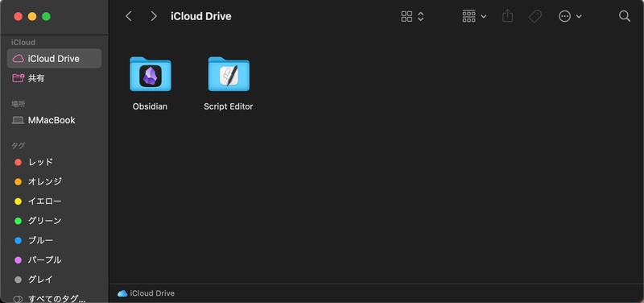Viewport: 644px width, 303px height.
Task: Filter by the グリーン green tag
Action: coord(54,221)
